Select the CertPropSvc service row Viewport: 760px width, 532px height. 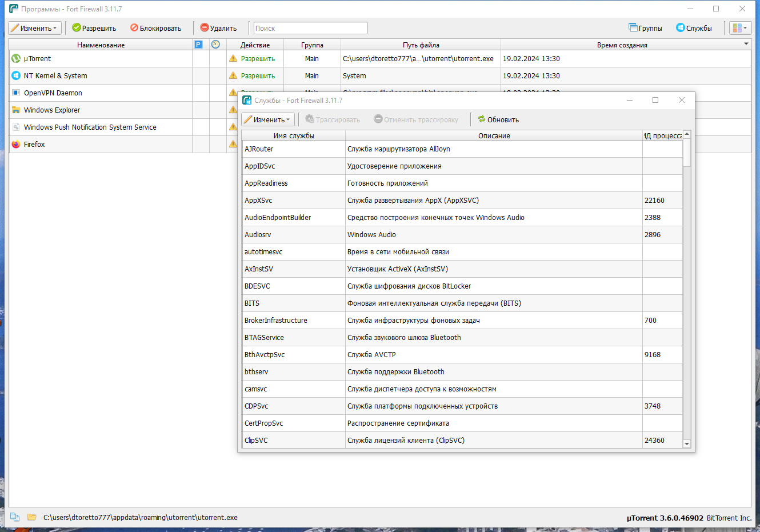pyautogui.click(x=462, y=423)
